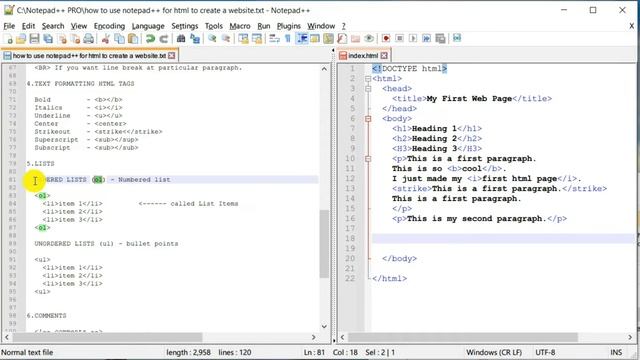Screen dimensions: 640x360
Task: Save the current file via the Save icon
Action: click(x=34, y=39)
